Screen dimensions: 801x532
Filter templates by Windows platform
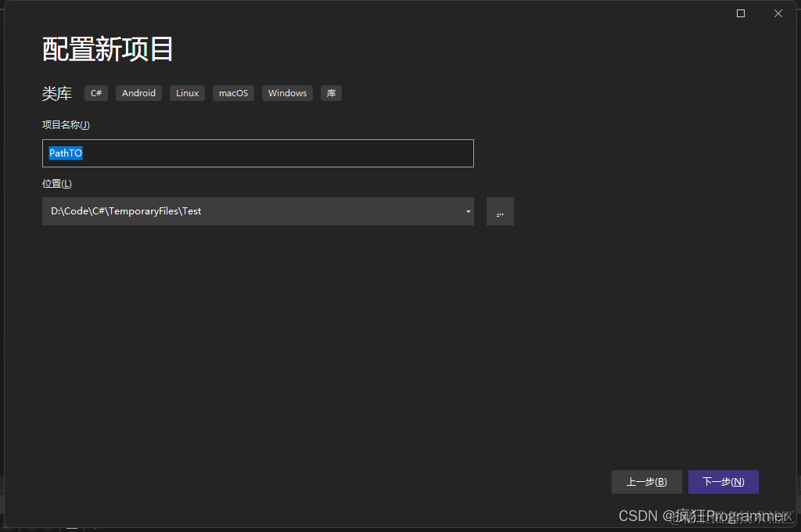[286, 92]
